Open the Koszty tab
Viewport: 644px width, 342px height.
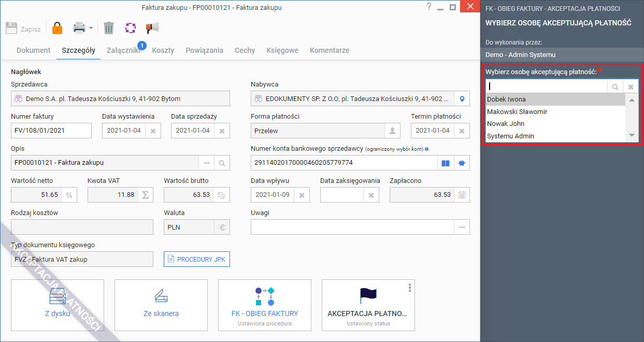pos(163,50)
